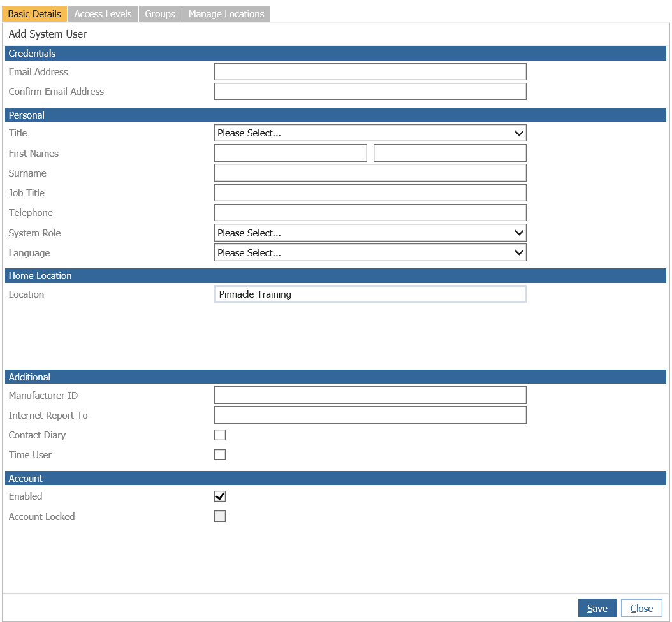
Task: Click the Confirm Email Address field
Action: (370, 92)
